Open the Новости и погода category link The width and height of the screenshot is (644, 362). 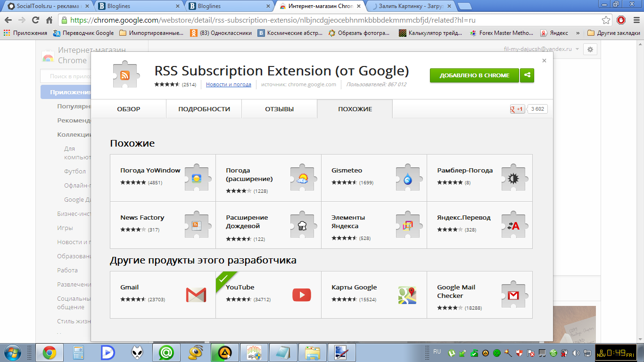229,84
